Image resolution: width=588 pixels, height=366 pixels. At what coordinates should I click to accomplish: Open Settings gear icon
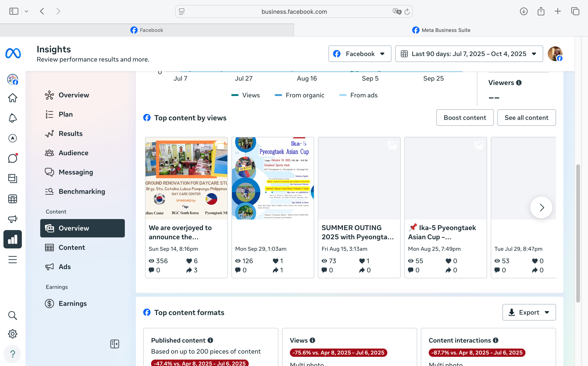[13, 334]
